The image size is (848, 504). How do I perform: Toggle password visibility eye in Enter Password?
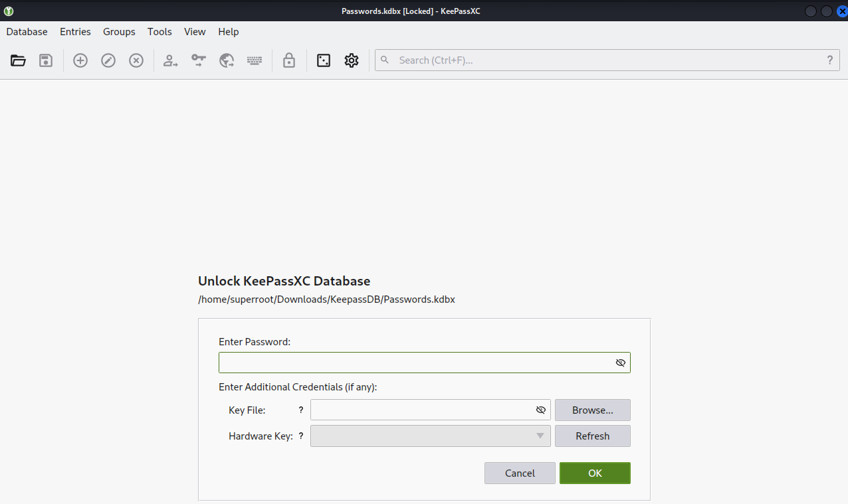tap(621, 363)
